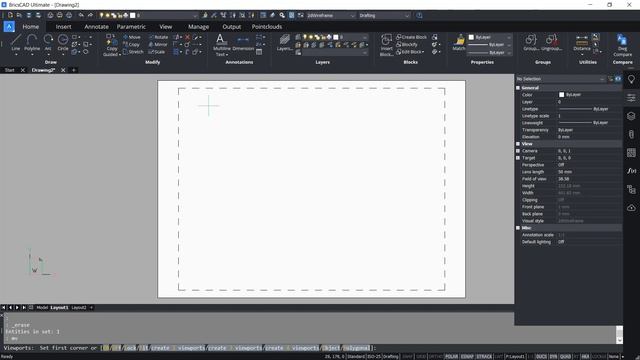Switch to the Model layout tab

(x=42, y=307)
